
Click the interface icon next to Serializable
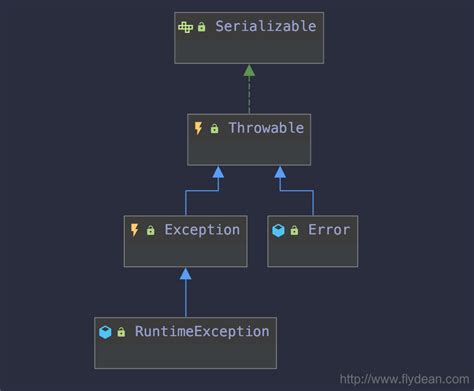(x=185, y=27)
